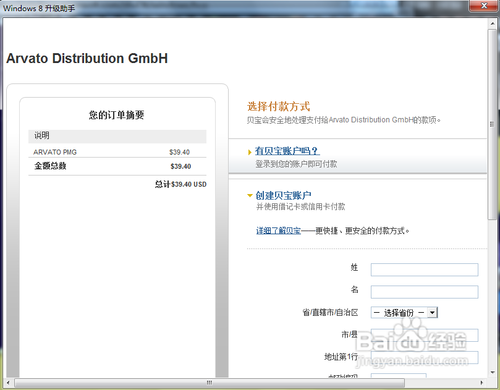Open the 有贝宝账户吗？ login link
500x390 pixels.
point(287,151)
